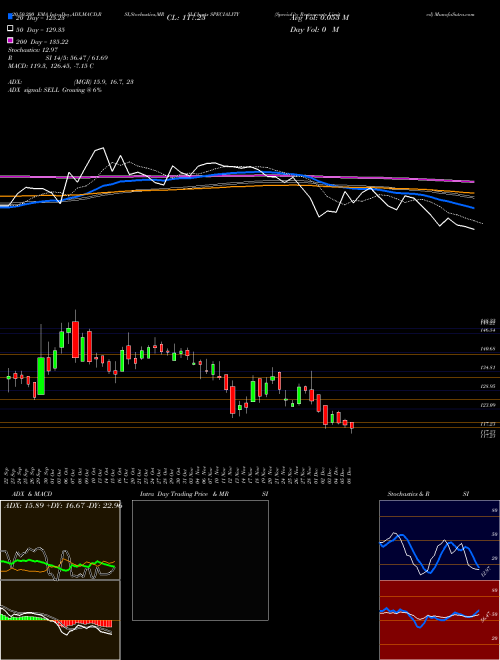
Task: Click the blue 20 Day EMA swatch
Action: pyautogui.click(x=10, y=17)
